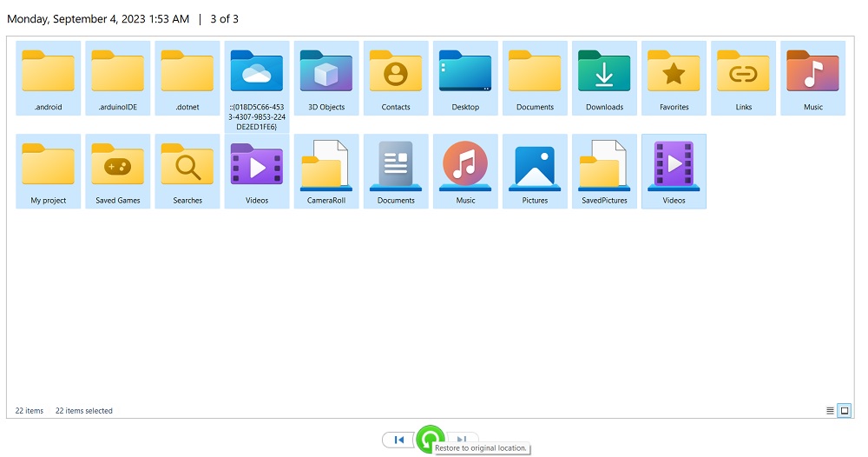
Task: Select the .dotnet folder
Action: (187, 78)
